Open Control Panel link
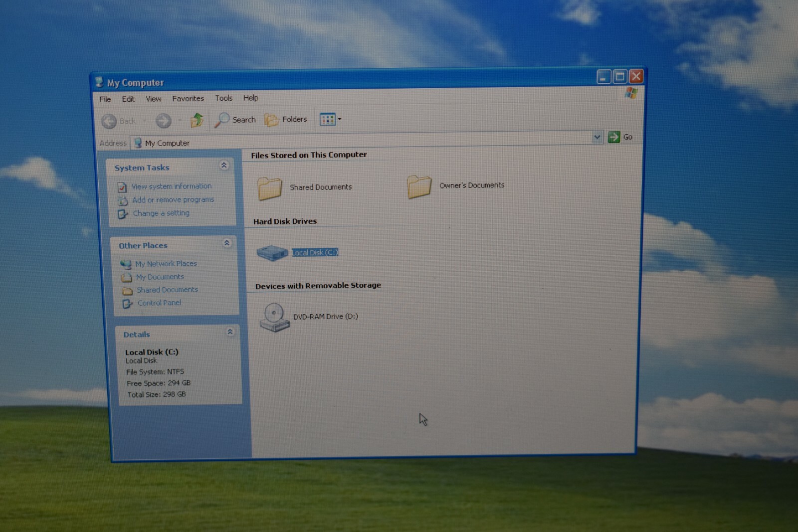 tap(159, 303)
